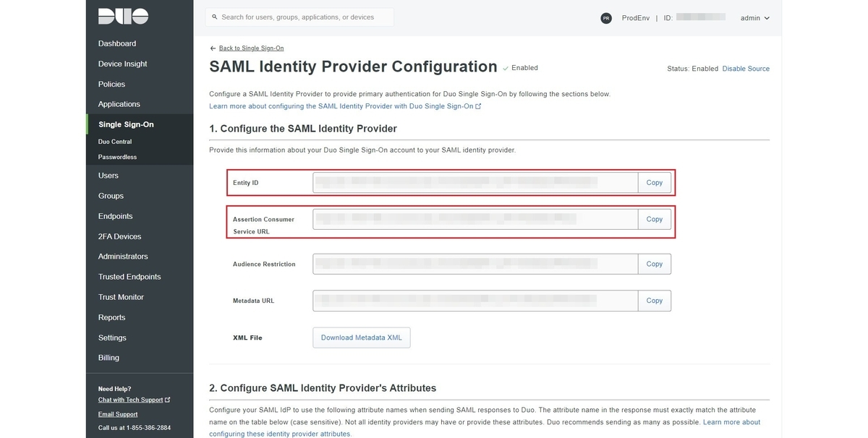Copy the Audience Restriction value

click(x=655, y=265)
